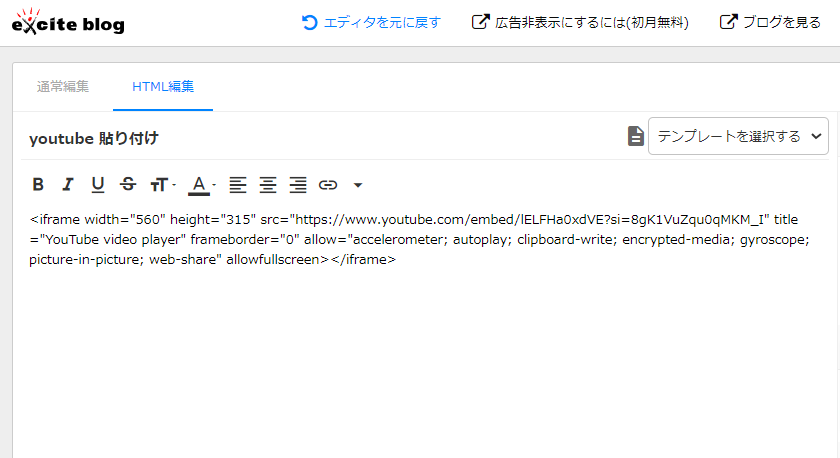Apply underline formatting
This screenshot has height=458, width=840.
[x=98, y=185]
